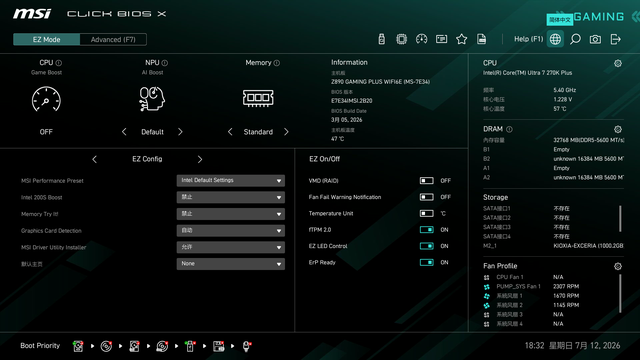Click the Storage list scrollbar
This screenshot has width=640, height=360.
click(620, 218)
